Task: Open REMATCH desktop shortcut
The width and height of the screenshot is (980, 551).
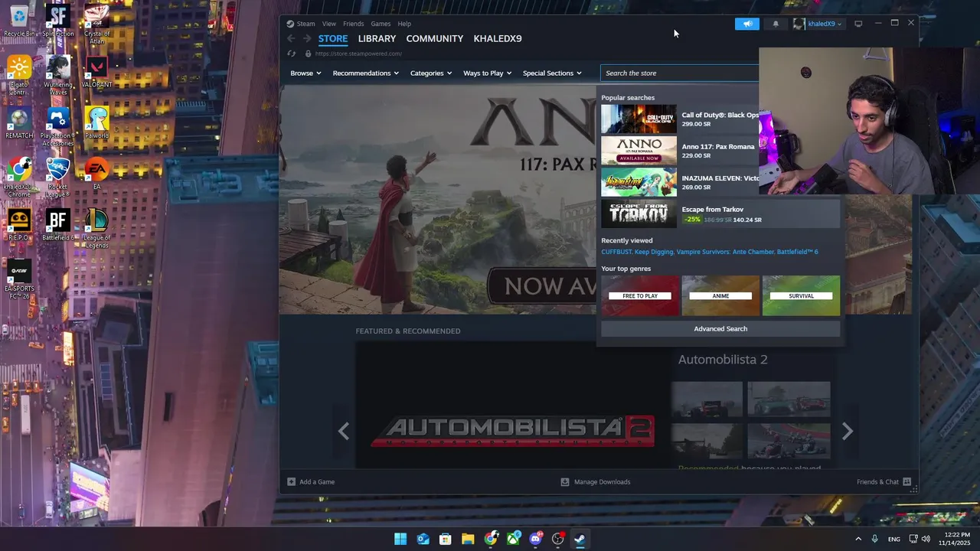Action: pos(19,123)
